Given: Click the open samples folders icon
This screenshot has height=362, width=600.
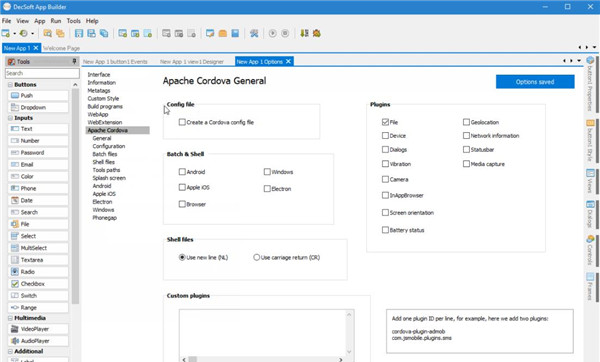Looking at the screenshot, I should [x=60, y=34].
